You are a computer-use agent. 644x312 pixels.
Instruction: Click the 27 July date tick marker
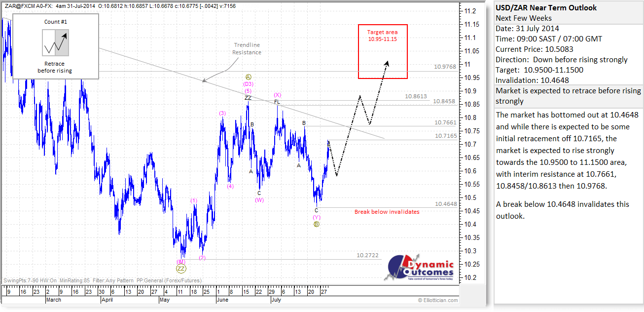[x=324, y=292]
